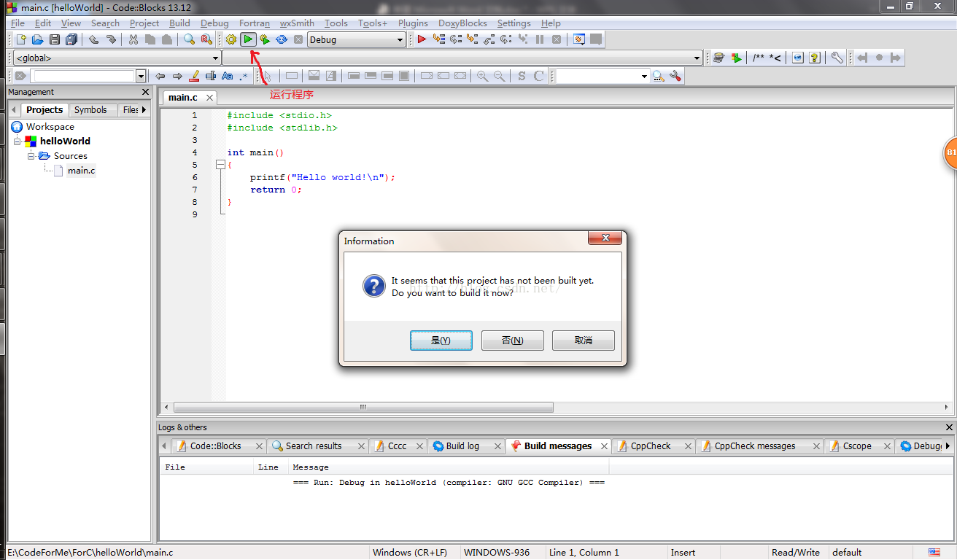Switch to the Symbols tab
957x560 pixels.
coord(90,109)
